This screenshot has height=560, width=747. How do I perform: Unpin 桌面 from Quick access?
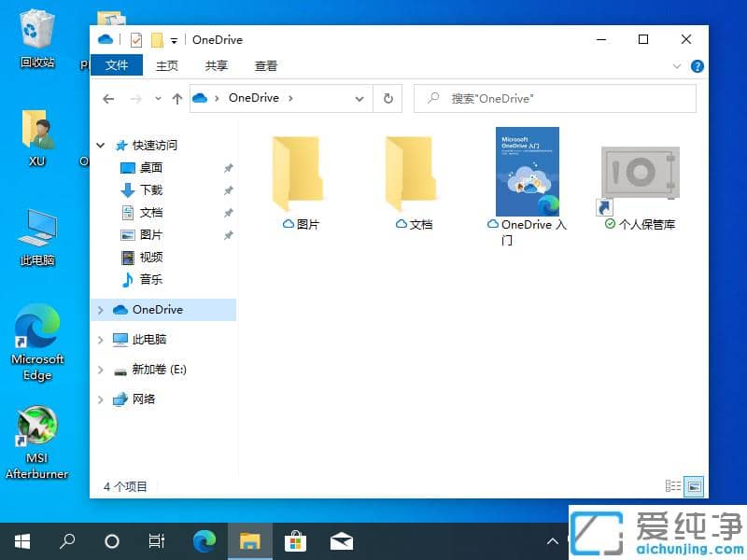click(227, 168)
